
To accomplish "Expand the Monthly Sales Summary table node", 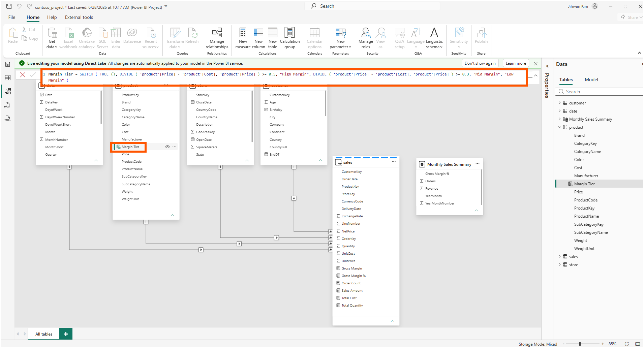I will 560,119.
